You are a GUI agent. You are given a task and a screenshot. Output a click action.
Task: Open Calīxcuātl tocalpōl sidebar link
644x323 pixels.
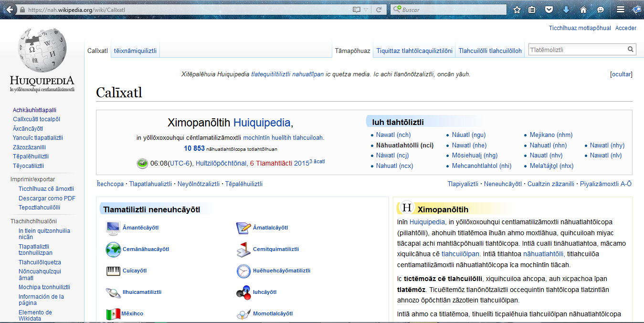coord(36,119)
